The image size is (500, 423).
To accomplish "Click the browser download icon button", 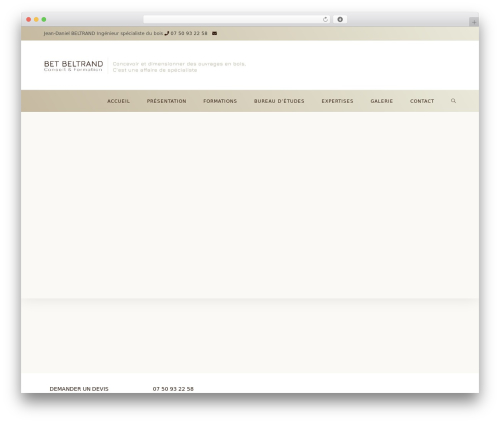I will pos(340,20).
